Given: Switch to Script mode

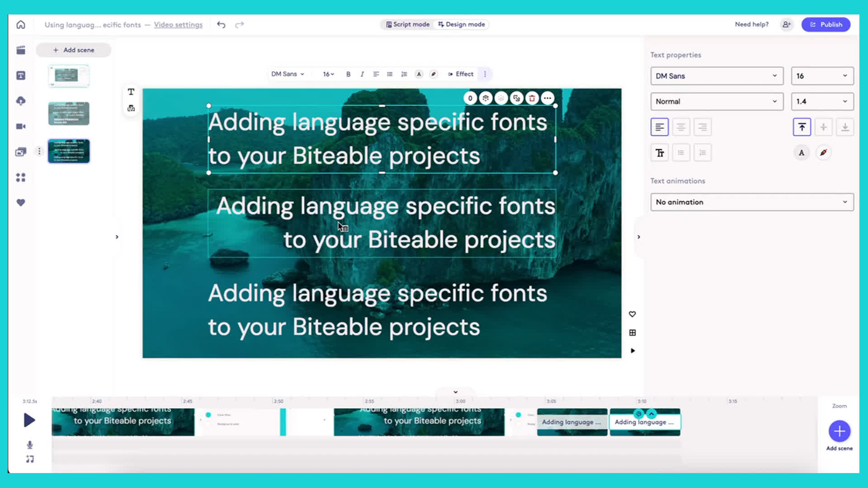Looking at the screenshot, I should (408, 24).
